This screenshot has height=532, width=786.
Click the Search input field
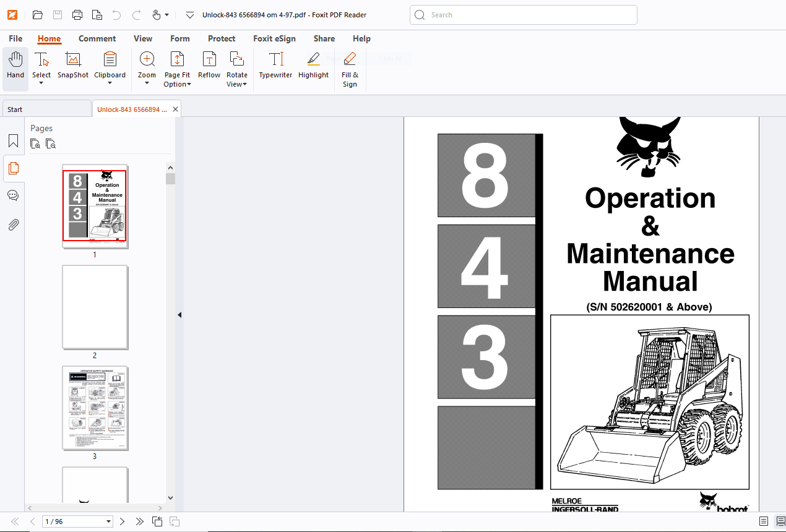click(x=524, y=15)
